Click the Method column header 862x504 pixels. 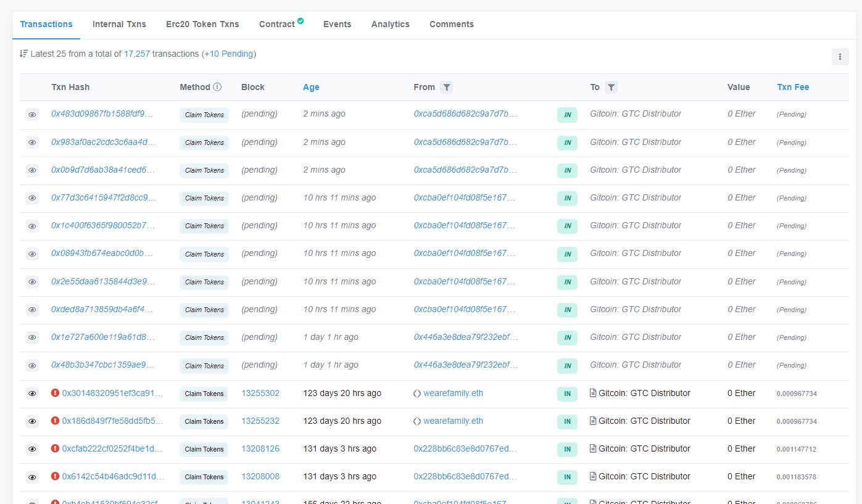[x=195, y=87]
